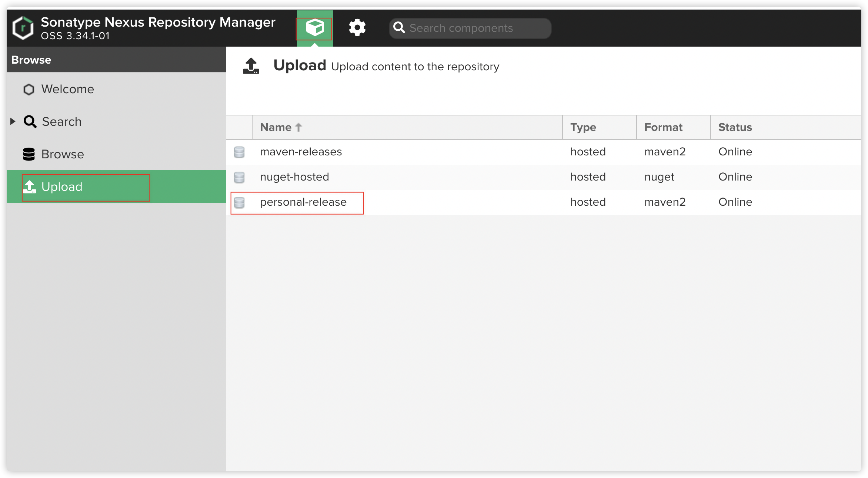Focus the Search components field

pos(470,28)
